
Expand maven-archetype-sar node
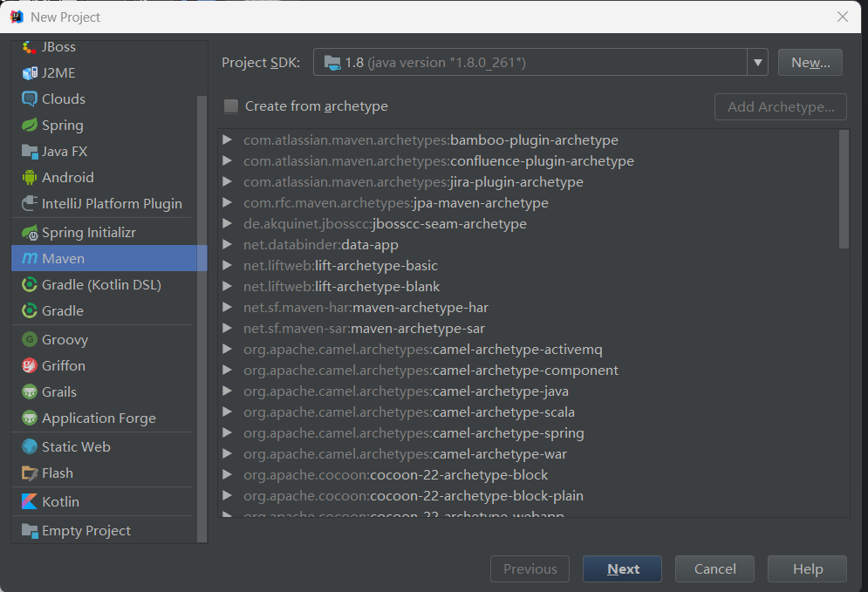[227, 329]
